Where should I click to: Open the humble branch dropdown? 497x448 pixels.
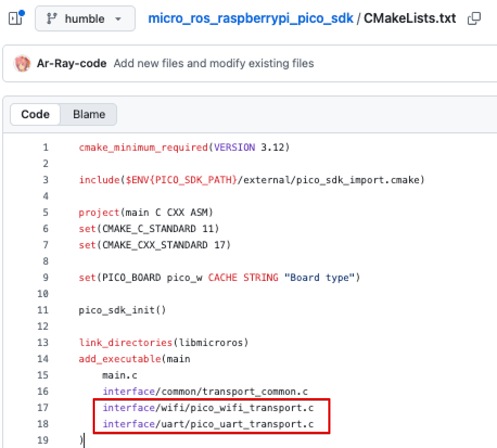tap(85, 18)
